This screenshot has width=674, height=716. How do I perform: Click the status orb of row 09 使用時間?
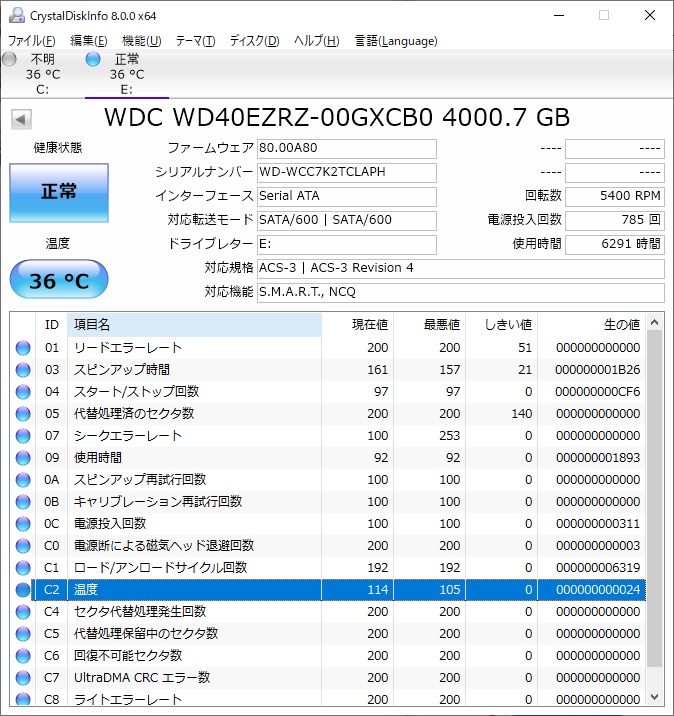(23, 458)
